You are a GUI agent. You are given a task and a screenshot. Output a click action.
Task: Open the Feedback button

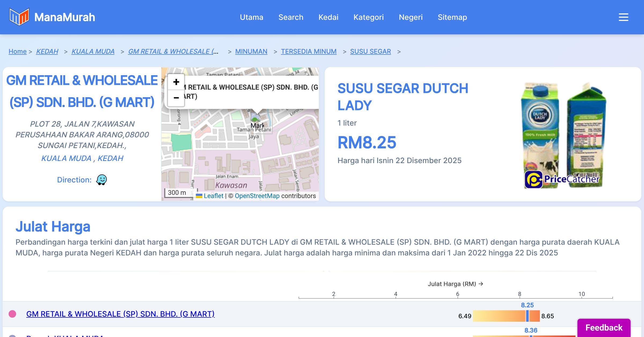click(x=604, y=327)
